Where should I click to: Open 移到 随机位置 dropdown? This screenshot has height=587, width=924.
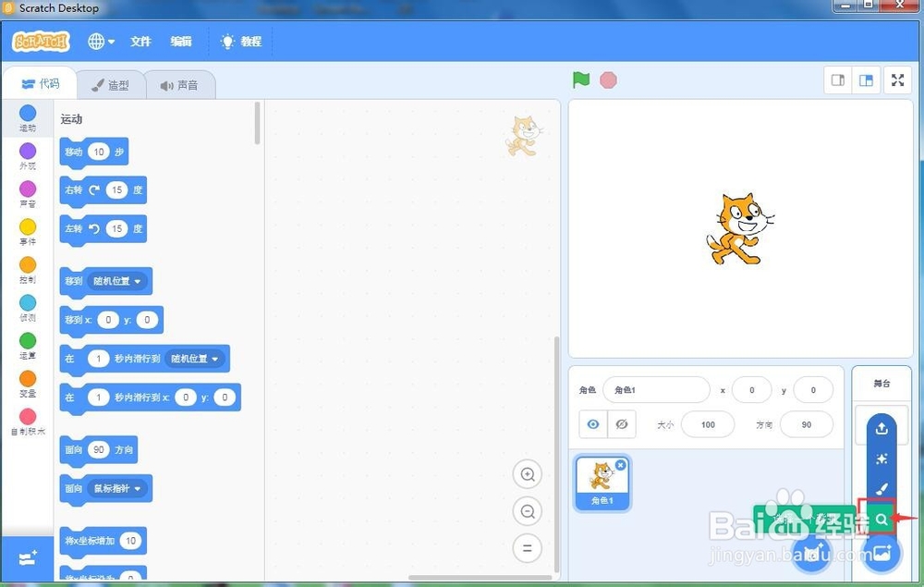(x=117, y=281)
